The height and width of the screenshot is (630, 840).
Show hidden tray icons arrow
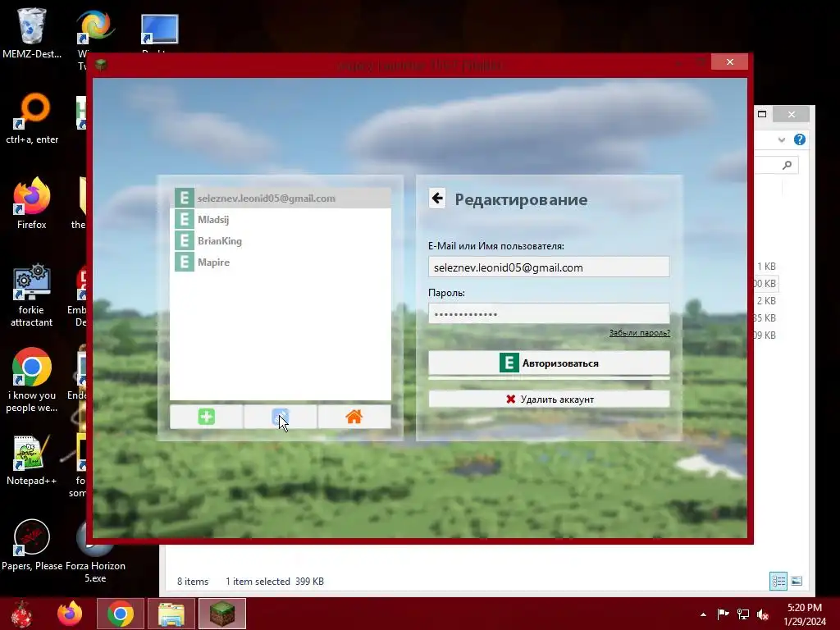coord(703,614)
